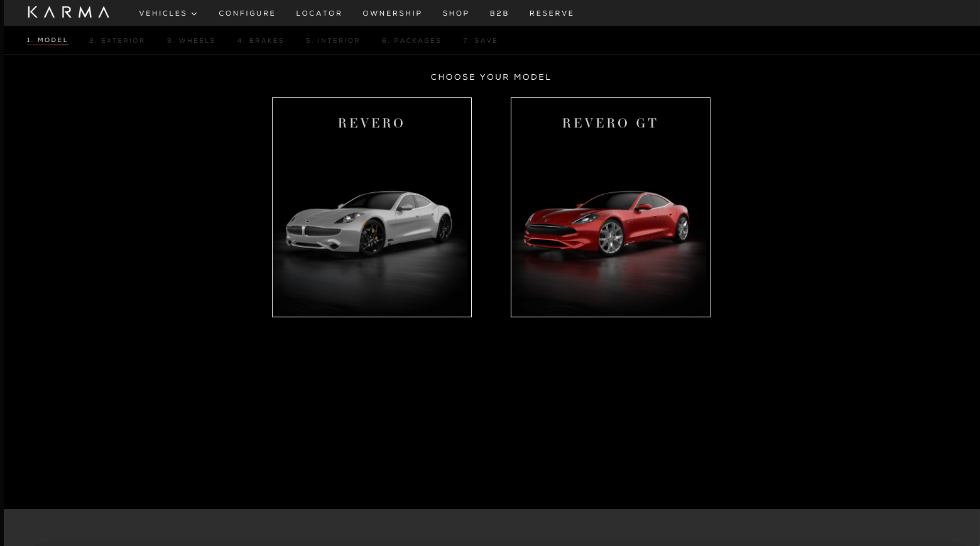Open the Ownership menu item

tap(393, 13)
